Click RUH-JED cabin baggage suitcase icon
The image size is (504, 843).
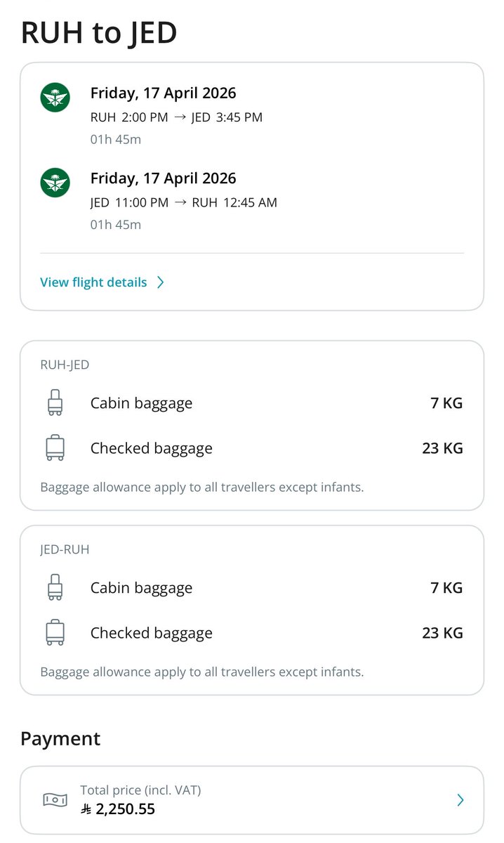(55, 403)
